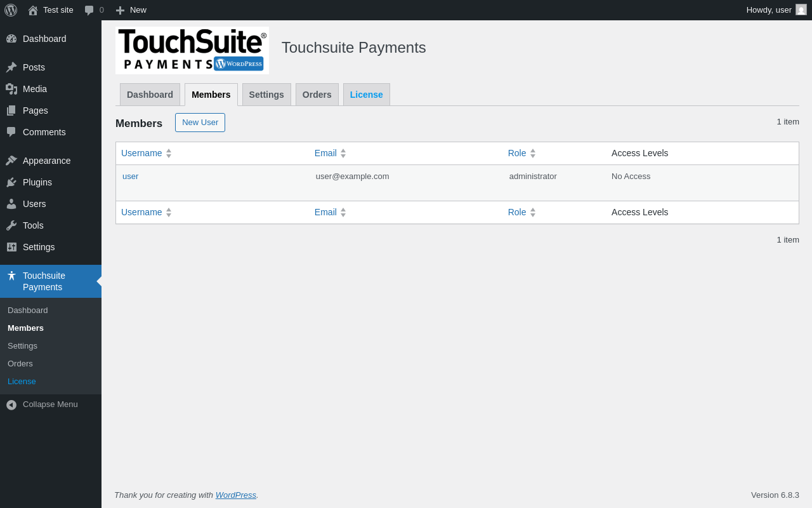Click the Users person icon

11,204
